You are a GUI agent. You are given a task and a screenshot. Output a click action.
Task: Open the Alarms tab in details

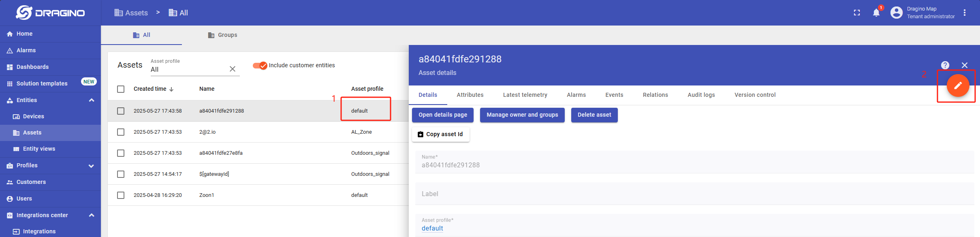coord(576,95)
